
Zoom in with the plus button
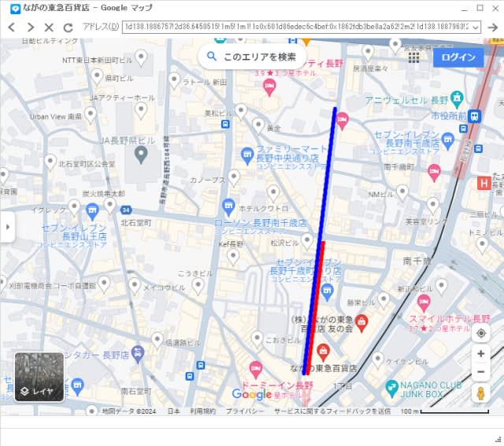(481, 354)
